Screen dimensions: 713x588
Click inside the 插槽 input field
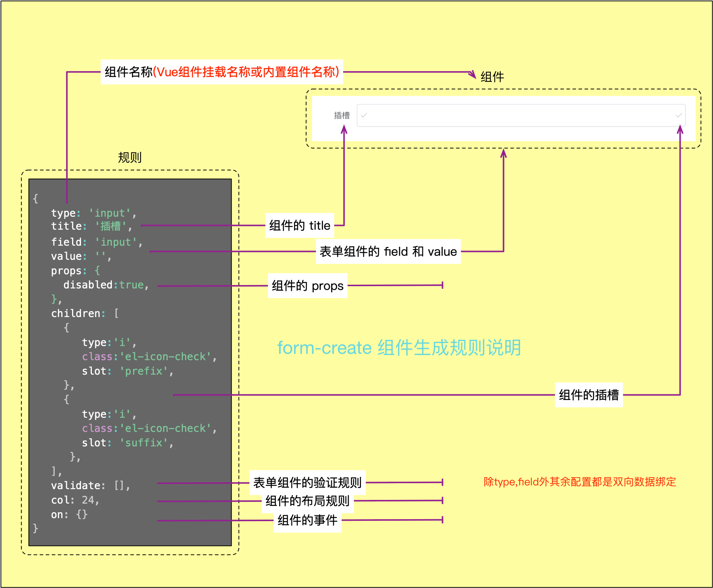[520, 115]
